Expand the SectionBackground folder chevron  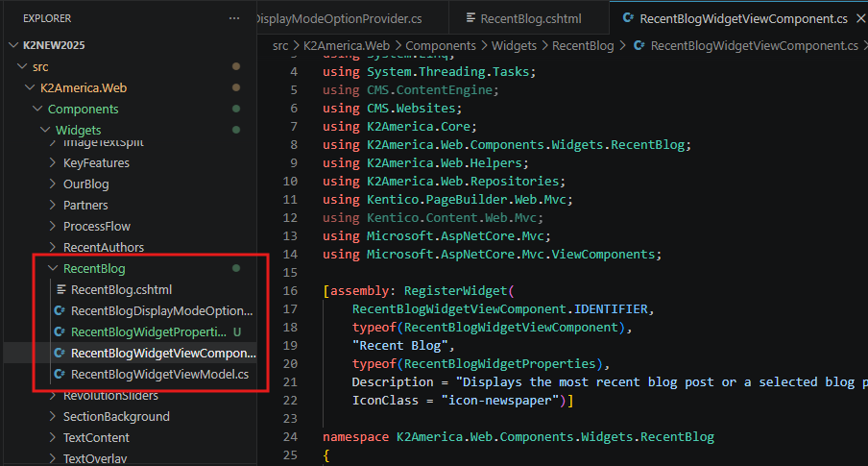tap(53, 416)
